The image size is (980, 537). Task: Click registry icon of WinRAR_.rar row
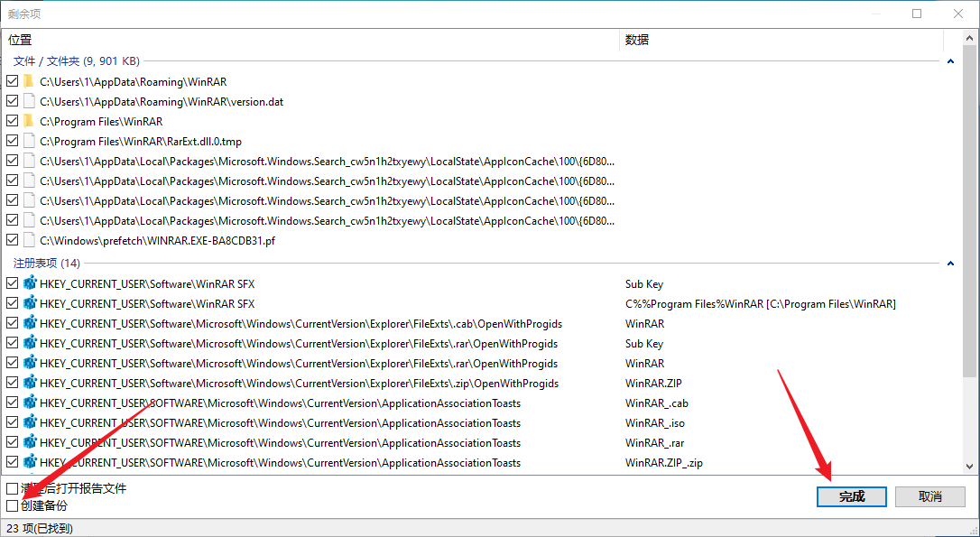point(30,443)
